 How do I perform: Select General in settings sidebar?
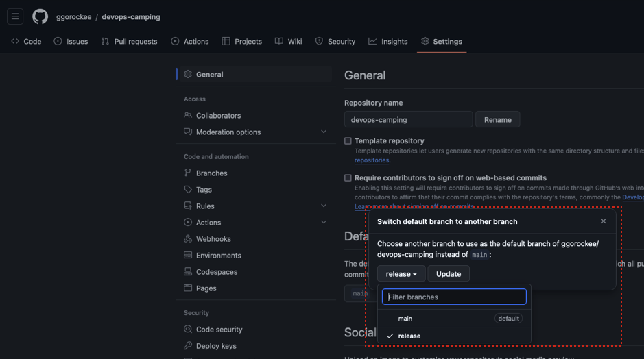click(x=256, y=74)
